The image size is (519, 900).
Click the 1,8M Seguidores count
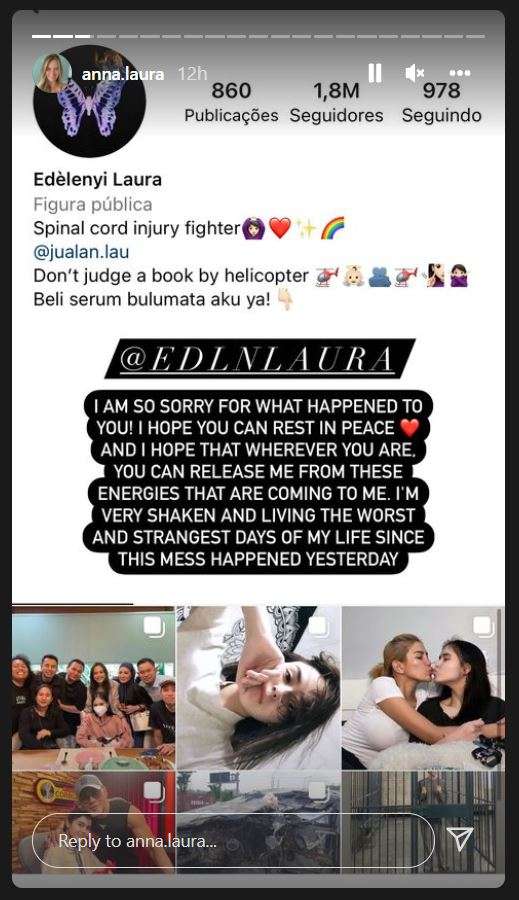pyautogui.click(x=336, y=102)
